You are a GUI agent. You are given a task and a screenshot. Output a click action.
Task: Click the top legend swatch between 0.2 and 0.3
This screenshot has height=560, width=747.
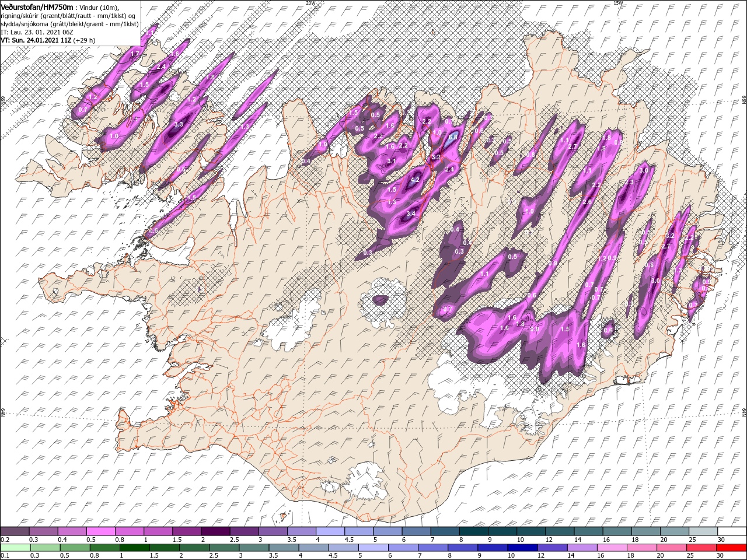click(x=15, y=531)
